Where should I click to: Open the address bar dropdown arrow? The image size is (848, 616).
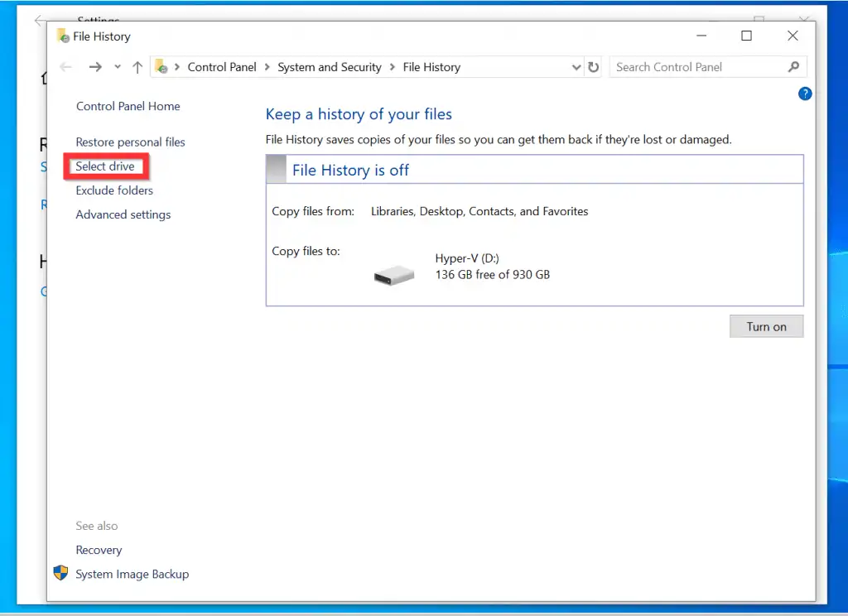click(x=576, y=67)
